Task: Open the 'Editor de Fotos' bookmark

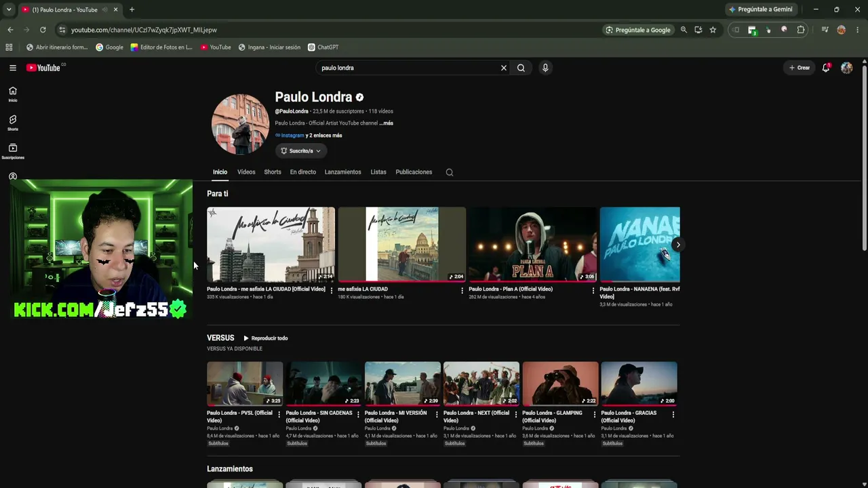Action: tap(161, 47)
